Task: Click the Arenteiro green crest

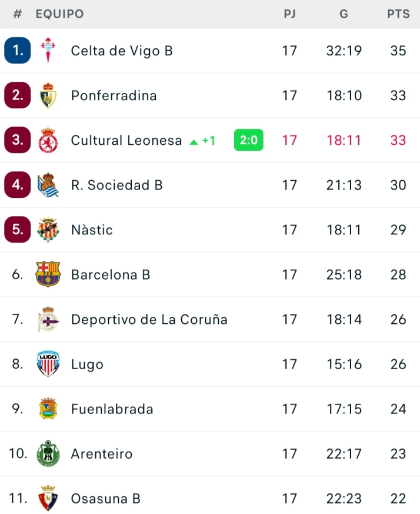Action: coord(48,453)
